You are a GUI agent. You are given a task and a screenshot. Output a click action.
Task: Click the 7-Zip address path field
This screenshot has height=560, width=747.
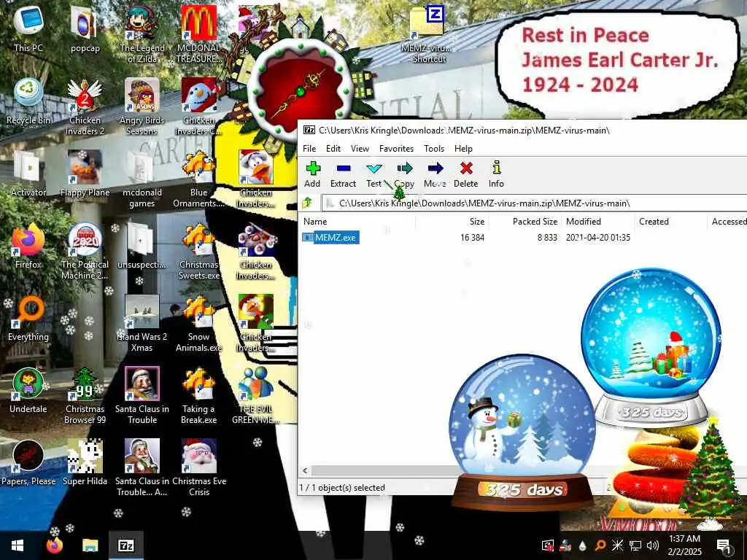point(533,203)
